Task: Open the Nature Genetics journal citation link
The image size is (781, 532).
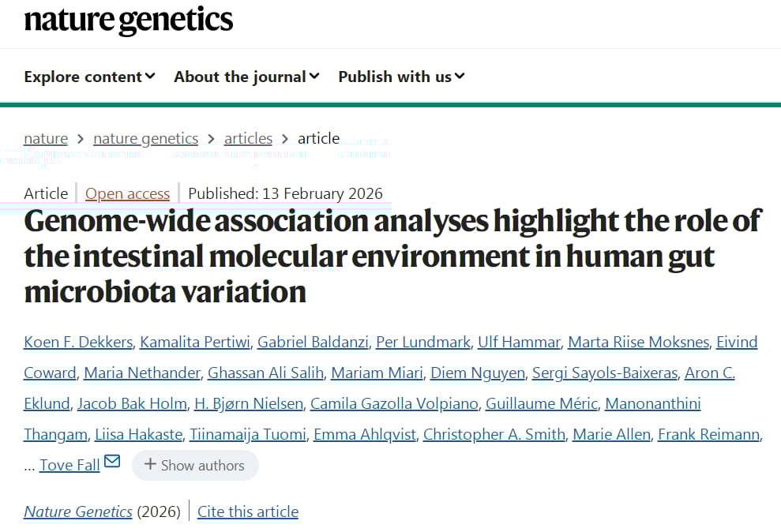Action: pyautogui.click(x=78, y=511)
